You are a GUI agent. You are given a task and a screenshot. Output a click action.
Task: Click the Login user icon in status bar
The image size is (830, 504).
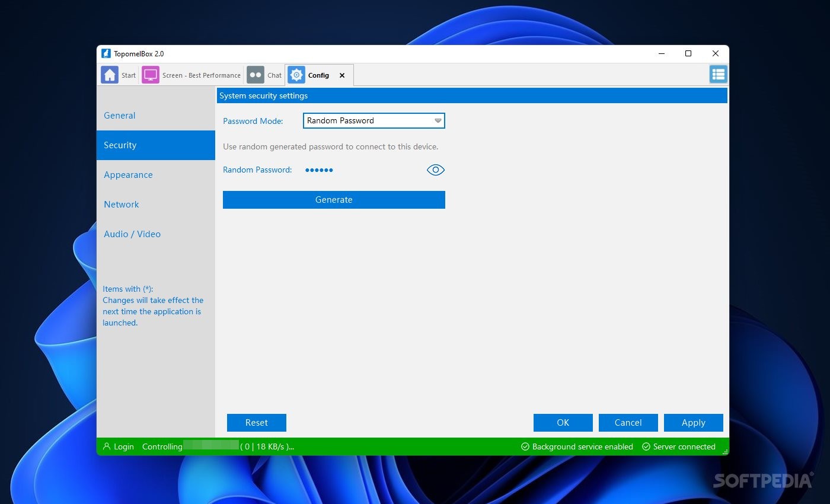pos(107,446)
